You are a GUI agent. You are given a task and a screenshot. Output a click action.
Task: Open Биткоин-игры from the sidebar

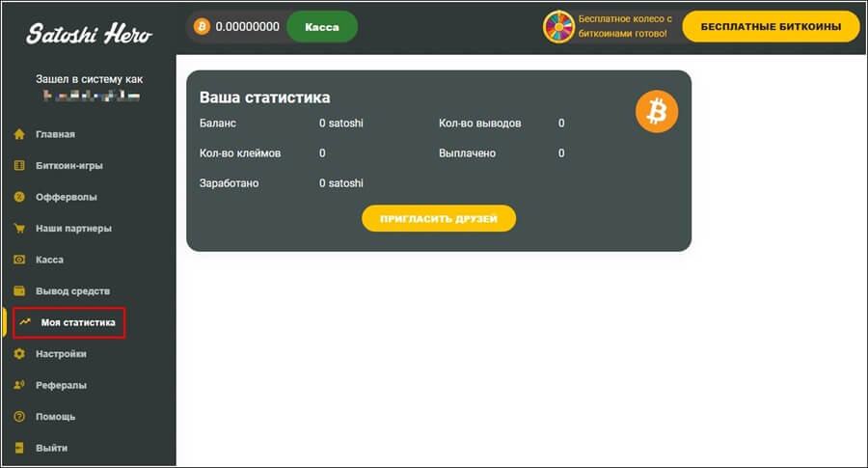click(69, 166)
